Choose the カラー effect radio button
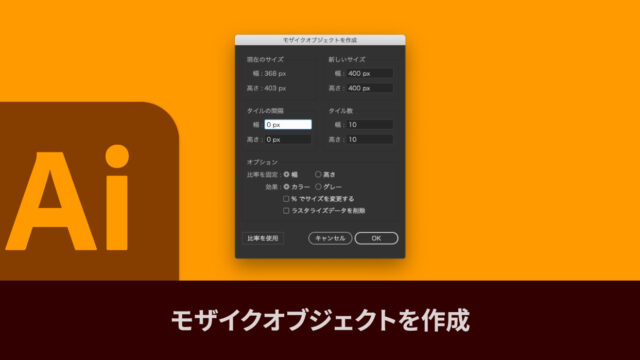640x360 pixels. [287, 187]
